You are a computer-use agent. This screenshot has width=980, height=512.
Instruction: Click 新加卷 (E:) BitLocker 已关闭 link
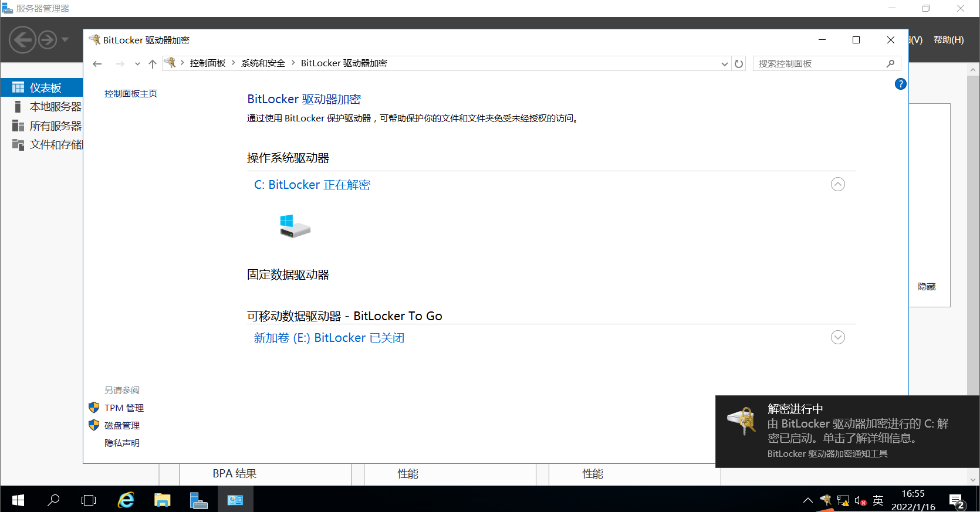click(329, 338)
